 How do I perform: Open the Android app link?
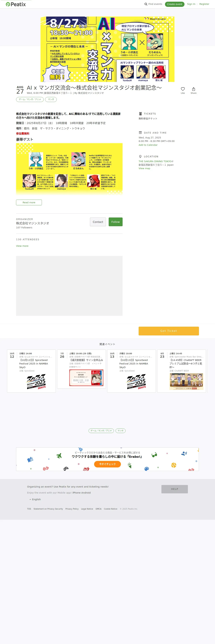tap(86, 493)
